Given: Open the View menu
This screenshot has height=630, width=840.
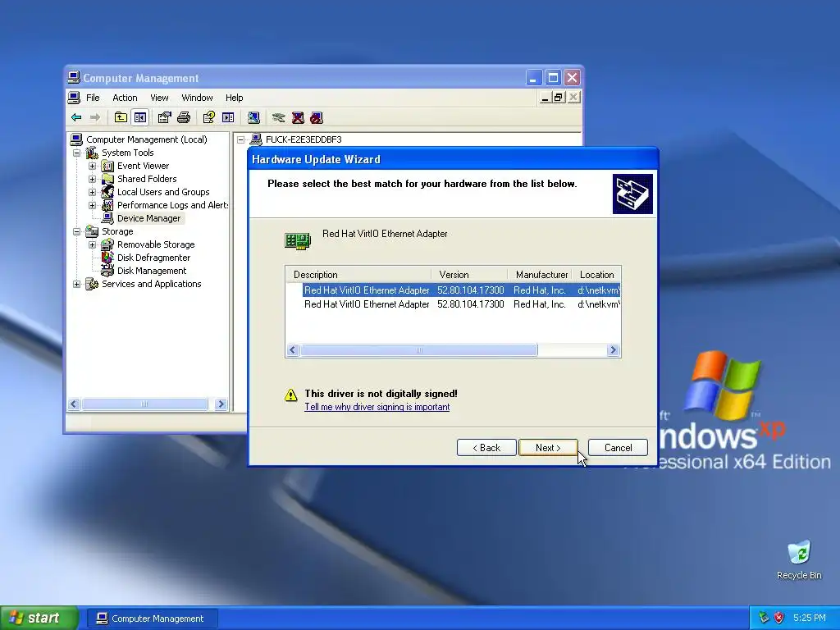Looking at the screenshot, I should pyautogui.click(x=159, y=98).
